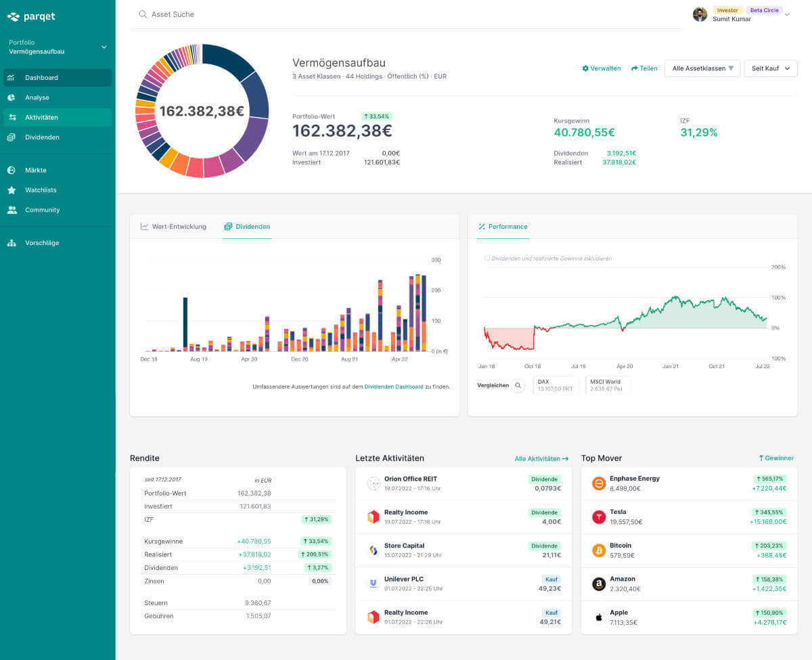Click the Vergleichen search icon
Viewport: 812px width, 660px height.
pyautogui.click(x=518, y=386)
